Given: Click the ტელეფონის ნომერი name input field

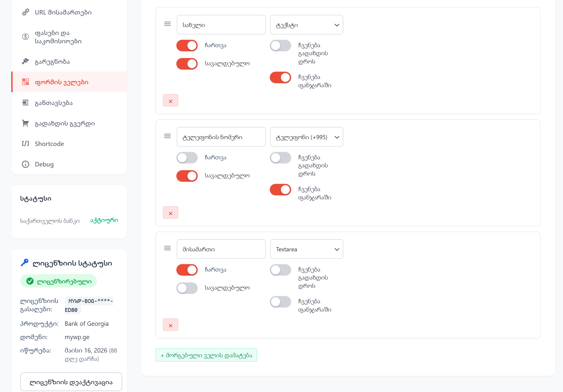Looking at the screenshot, I should (x=221, y=137).
